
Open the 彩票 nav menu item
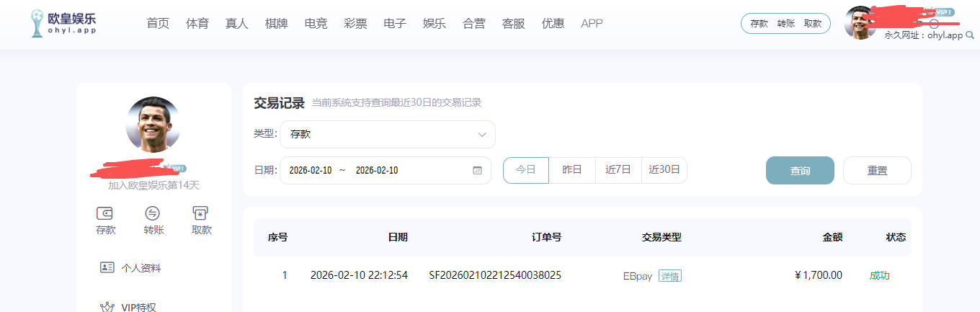(x=355, y=24)
